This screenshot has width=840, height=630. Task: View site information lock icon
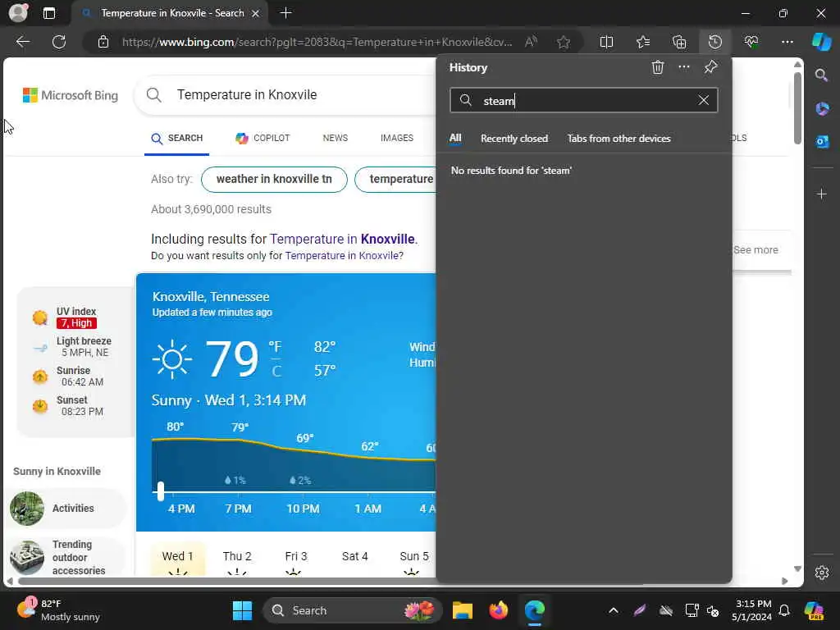[x=103, y=42]
